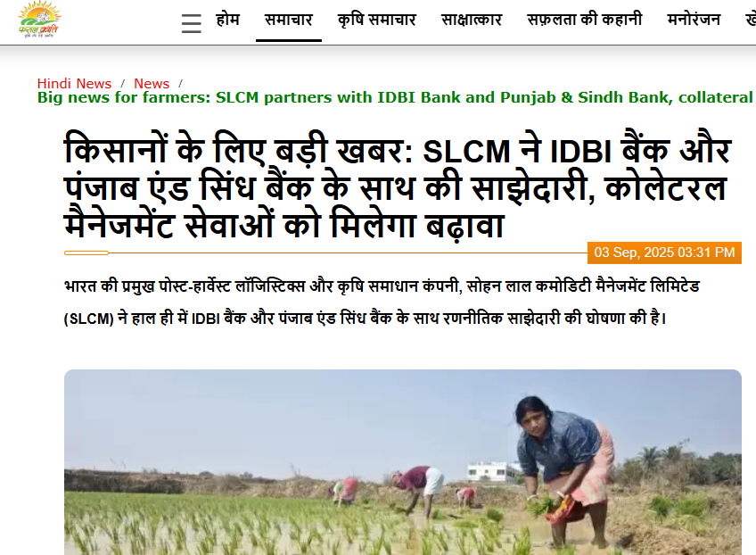Click the orange divider line under the headline
The image size is (756, 555).
click(x=325, y=253)
